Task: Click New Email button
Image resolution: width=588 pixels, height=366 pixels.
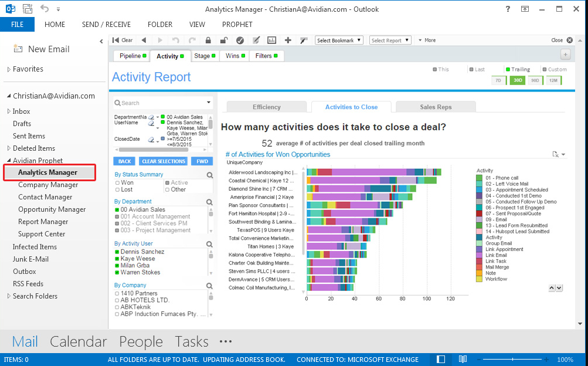Action: pyautogui.click(x=42, y=49)
